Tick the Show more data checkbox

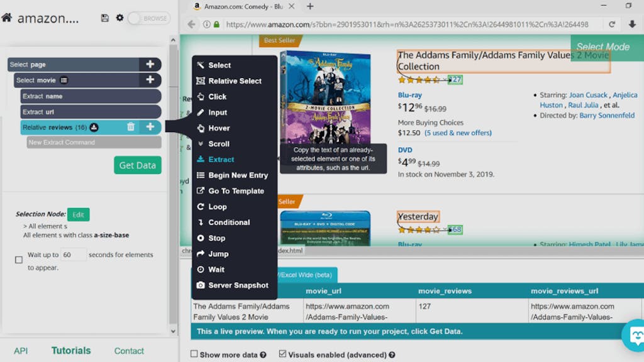pyautogui.click(x=194, y=354)
